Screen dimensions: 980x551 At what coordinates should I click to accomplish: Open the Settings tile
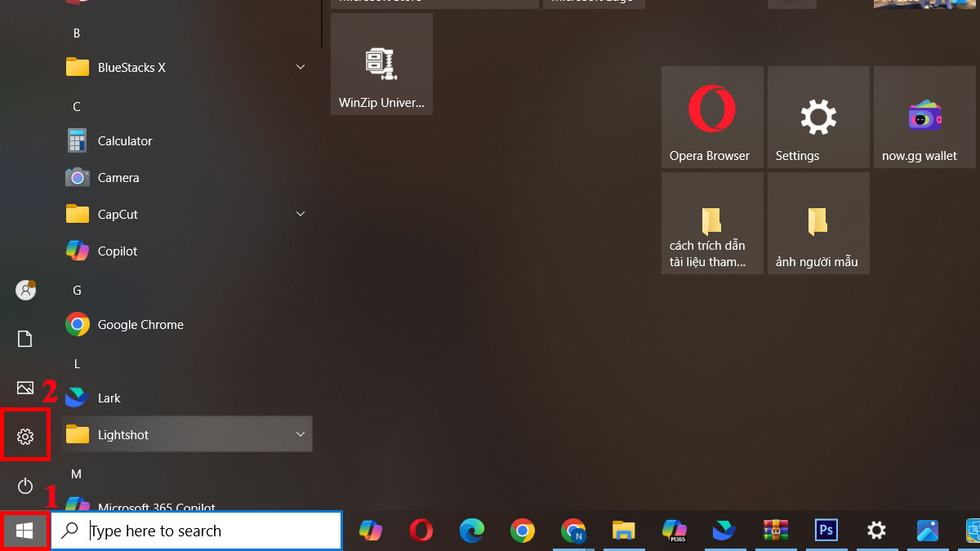tap(818, 117)
